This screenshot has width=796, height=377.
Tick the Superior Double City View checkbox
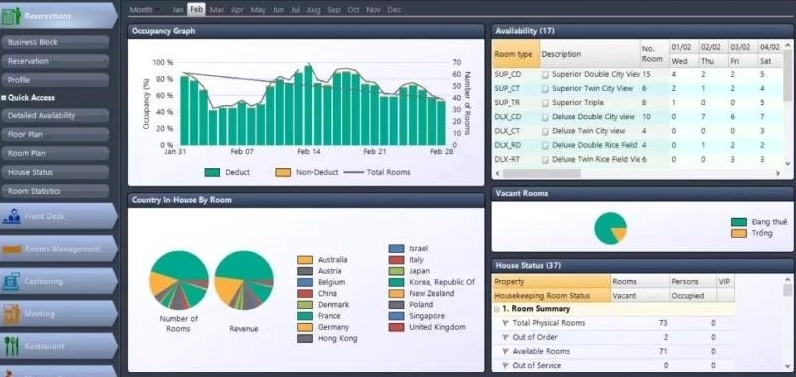(x=545, y=75)
